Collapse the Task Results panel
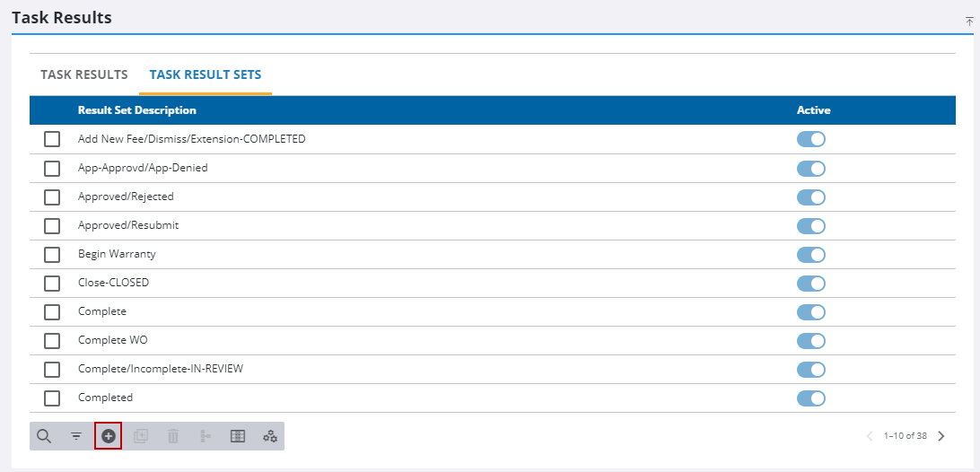The width and height of the screenshot is (980, 472). [969, 20]
